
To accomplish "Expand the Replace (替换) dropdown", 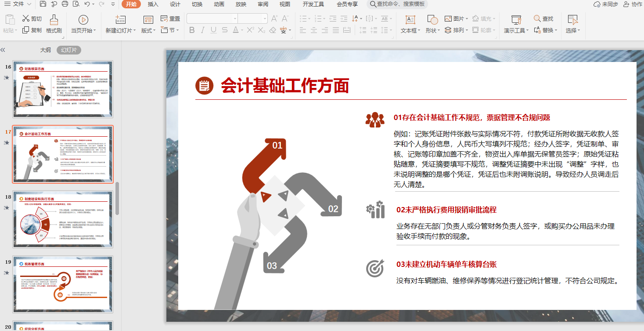I will tap(556, 30).
